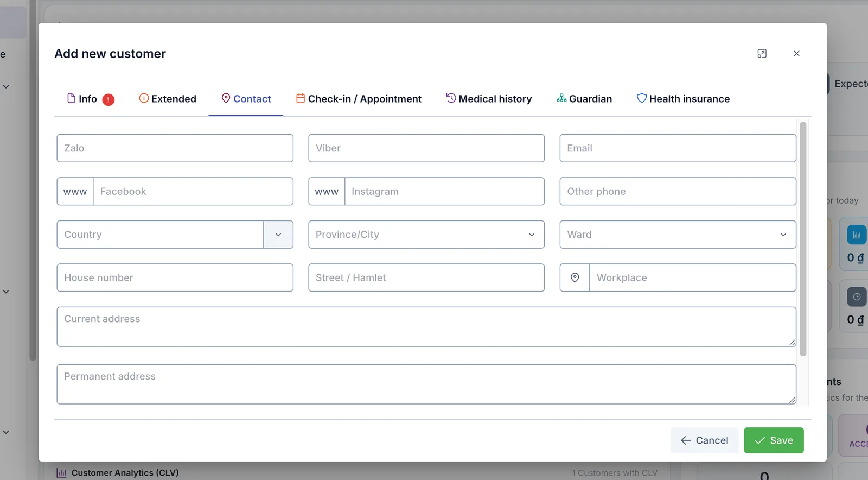
Task: Switch to the Extended tab
Action: (x=168, y=99)
